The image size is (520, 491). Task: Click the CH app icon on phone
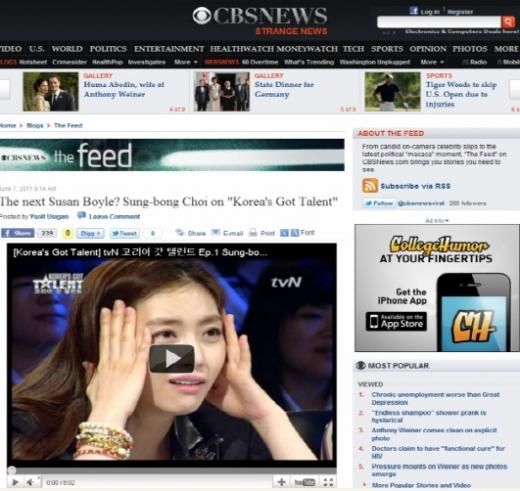coord(473,327)
